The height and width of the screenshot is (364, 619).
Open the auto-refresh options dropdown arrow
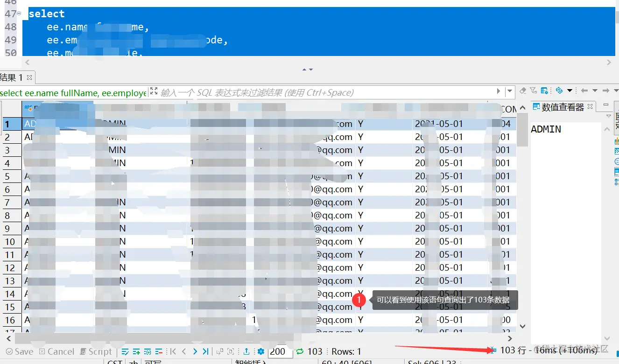pyautogui.click(x=570, y=91)
